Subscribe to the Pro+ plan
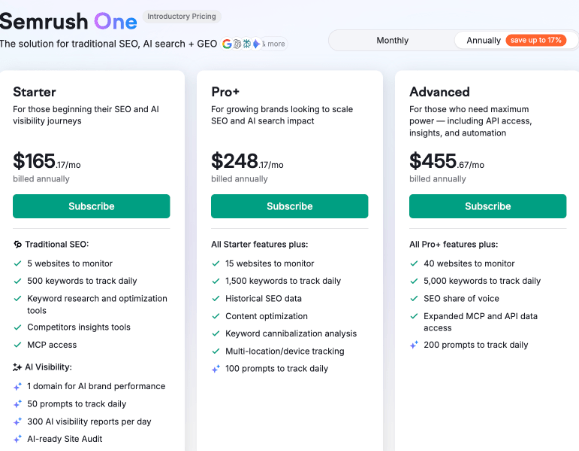The image size is (579, 451). point(290,206)
